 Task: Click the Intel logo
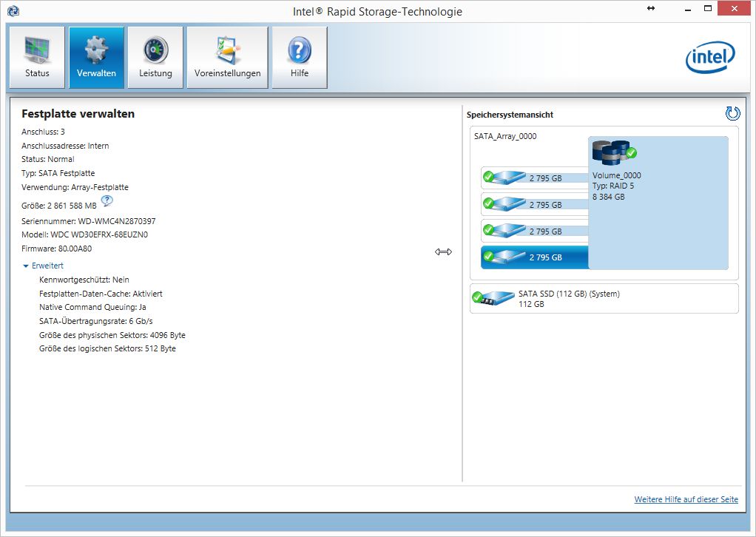tap(710, 58)
